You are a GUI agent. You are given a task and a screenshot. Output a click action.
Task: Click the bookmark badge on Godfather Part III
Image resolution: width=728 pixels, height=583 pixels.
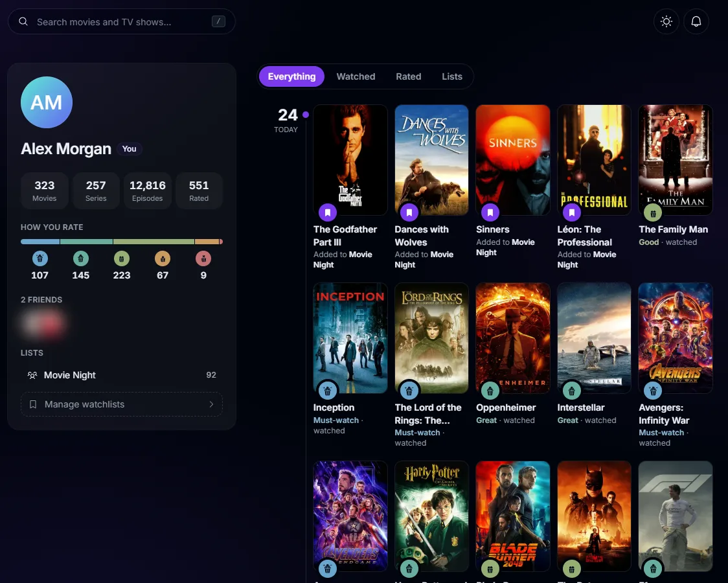(328, 212)
